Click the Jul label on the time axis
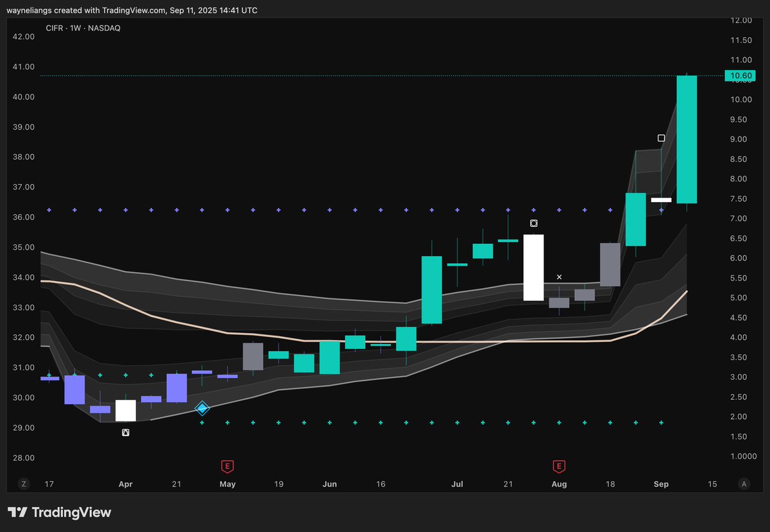770x532 pixels. click(x=457, y=484)
